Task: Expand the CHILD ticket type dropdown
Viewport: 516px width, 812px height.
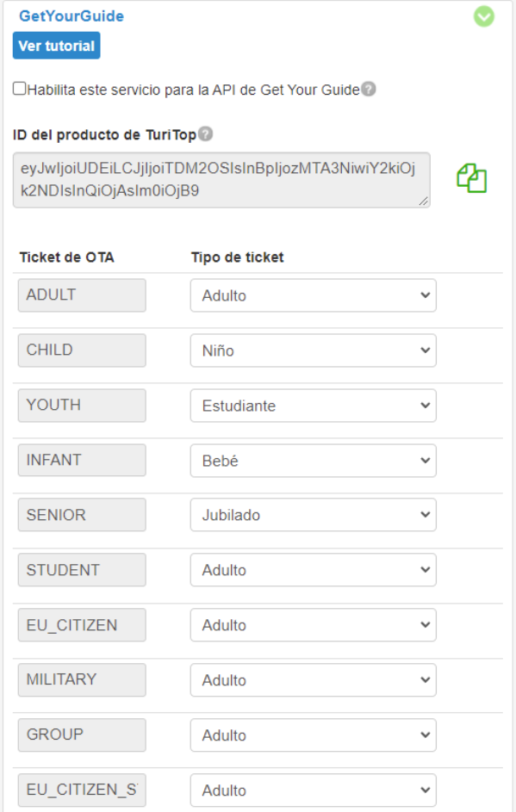Action: pyautogui.click(x=313, y=350)
